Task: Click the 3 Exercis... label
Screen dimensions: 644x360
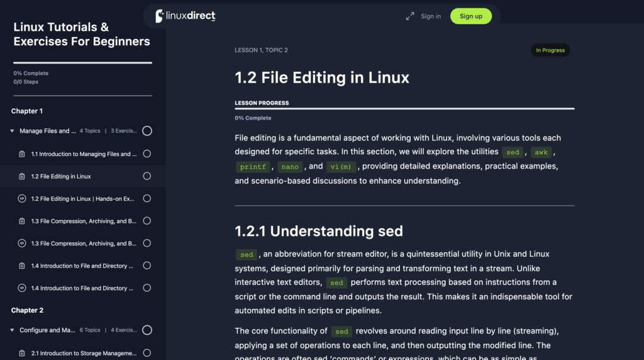Action: coord(124,131)
